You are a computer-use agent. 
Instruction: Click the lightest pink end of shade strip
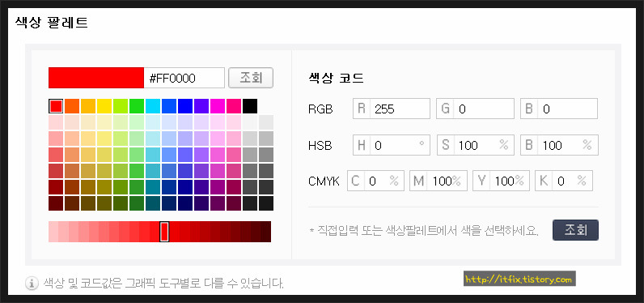53,232
